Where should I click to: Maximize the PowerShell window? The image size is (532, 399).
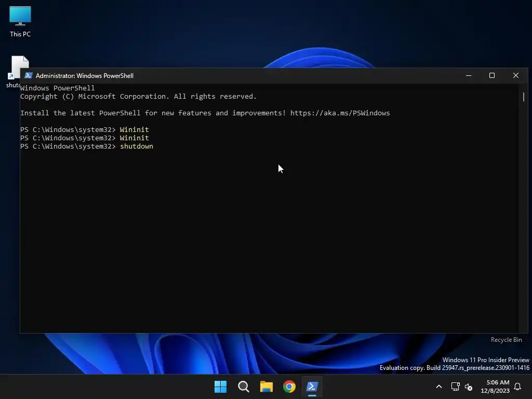[x=492, y=75]
